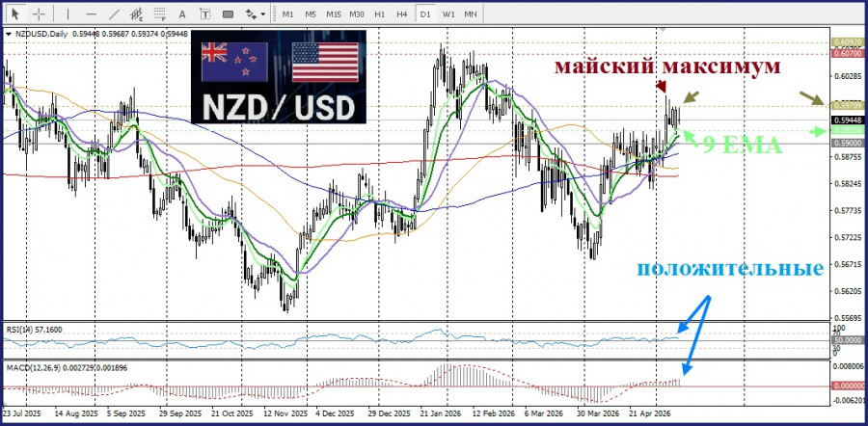Click the MACD 0.000000 zero level tag
Image resolution: width=868 pixels, height=426 pixels.
(846, 386)
